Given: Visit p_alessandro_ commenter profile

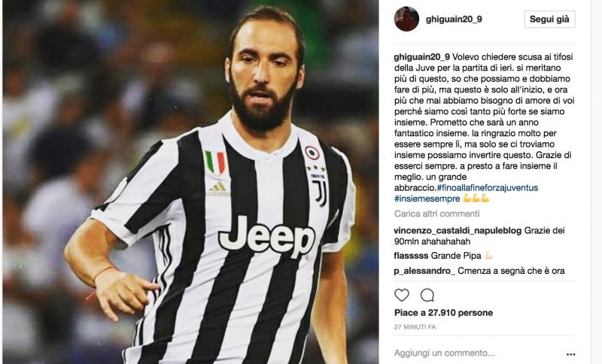Looking at the screenshot, I should tap(424, 271).
